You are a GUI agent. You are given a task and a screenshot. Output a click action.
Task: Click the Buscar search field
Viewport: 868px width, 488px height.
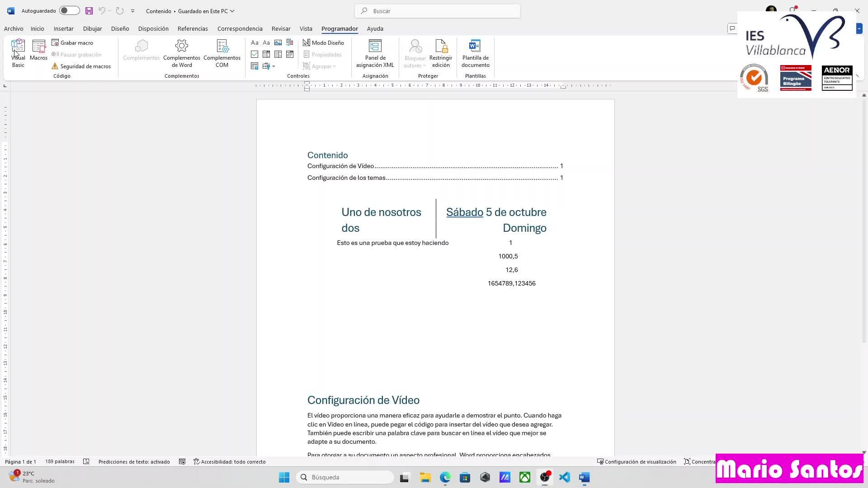(438, 11)
